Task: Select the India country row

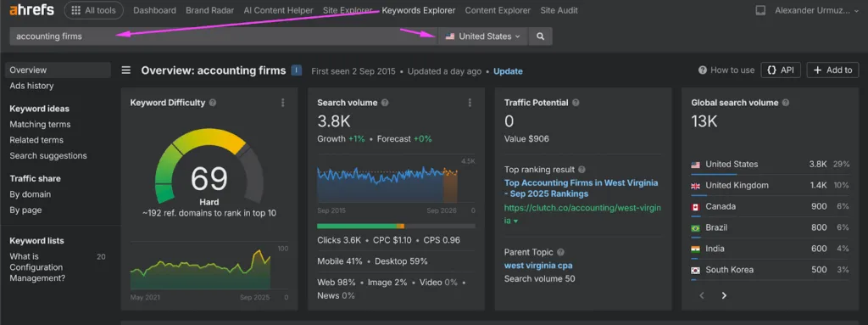Action: point(770,249)
